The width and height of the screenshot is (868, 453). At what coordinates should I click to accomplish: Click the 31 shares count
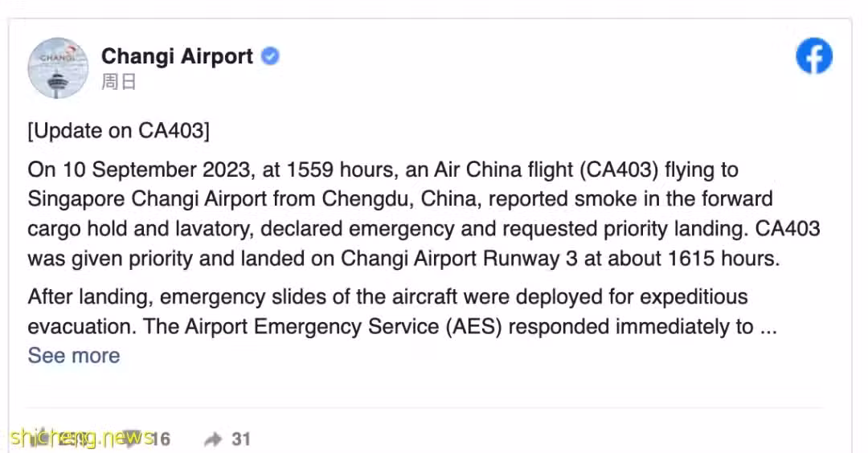[x=241, y=439]
